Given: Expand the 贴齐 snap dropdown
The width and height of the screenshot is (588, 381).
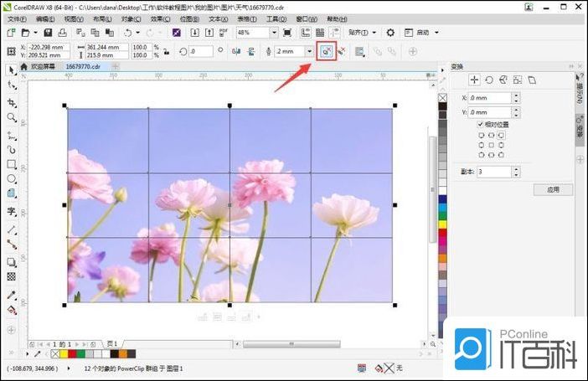Looking at the screenshot, I should coord(374,33).
